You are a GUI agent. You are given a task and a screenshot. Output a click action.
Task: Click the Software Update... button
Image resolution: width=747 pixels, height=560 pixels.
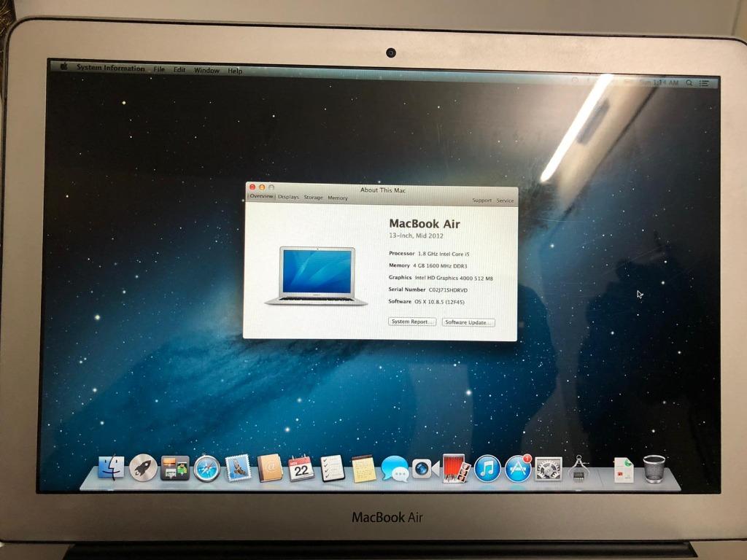(468, 322)
